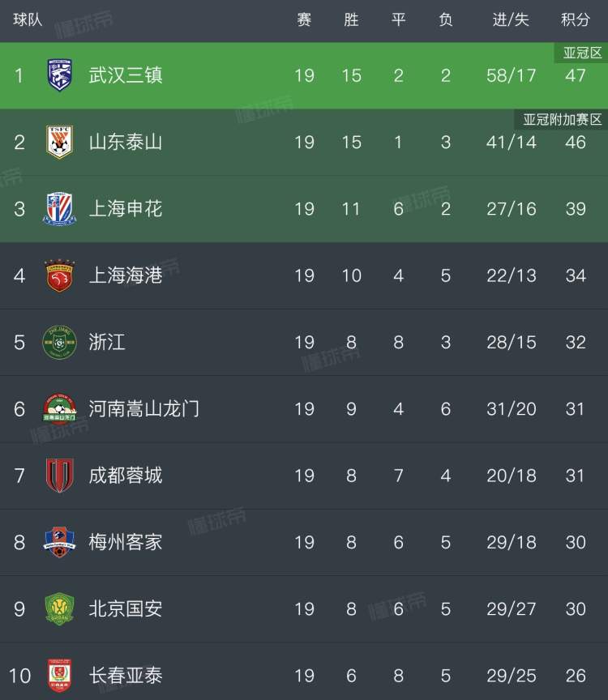
Task: Open 山东泰山 team name link
Action: click(126, 142)
